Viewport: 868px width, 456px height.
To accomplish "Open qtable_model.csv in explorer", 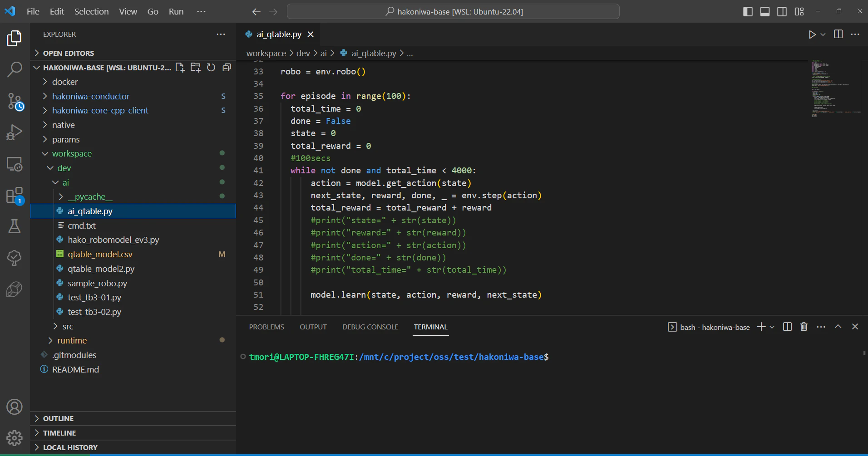I will (x=133, y=254).
